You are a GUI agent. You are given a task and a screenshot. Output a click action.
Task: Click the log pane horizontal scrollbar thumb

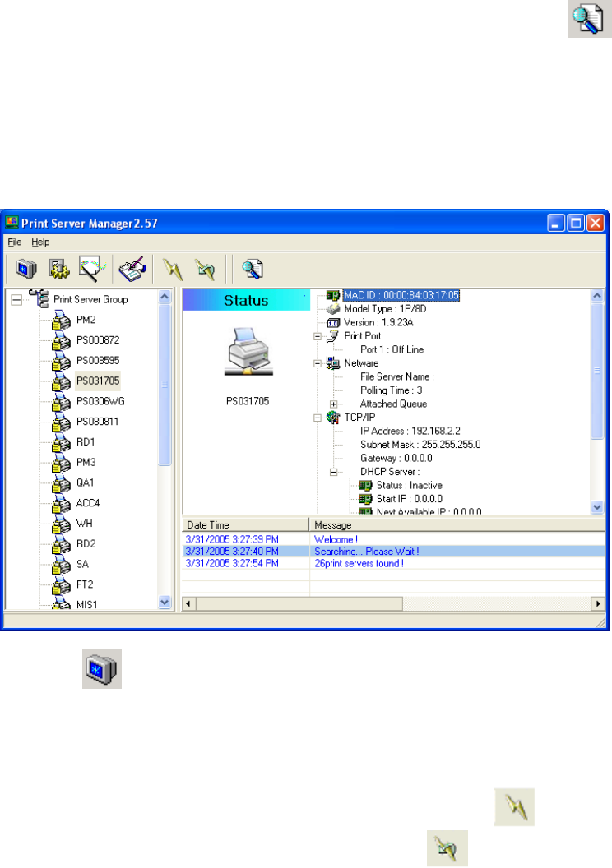(x=299, y=603)
